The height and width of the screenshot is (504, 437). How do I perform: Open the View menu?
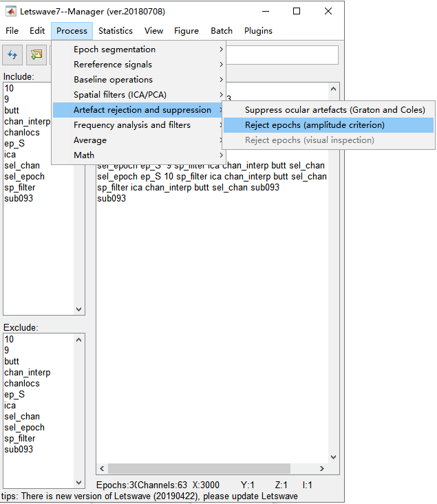tap(153, 31)
